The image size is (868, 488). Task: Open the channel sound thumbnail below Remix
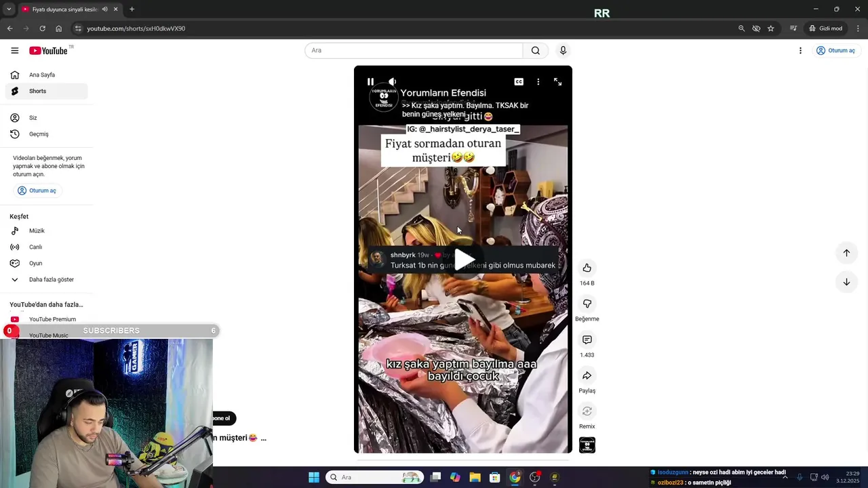[x=587, y=445]
